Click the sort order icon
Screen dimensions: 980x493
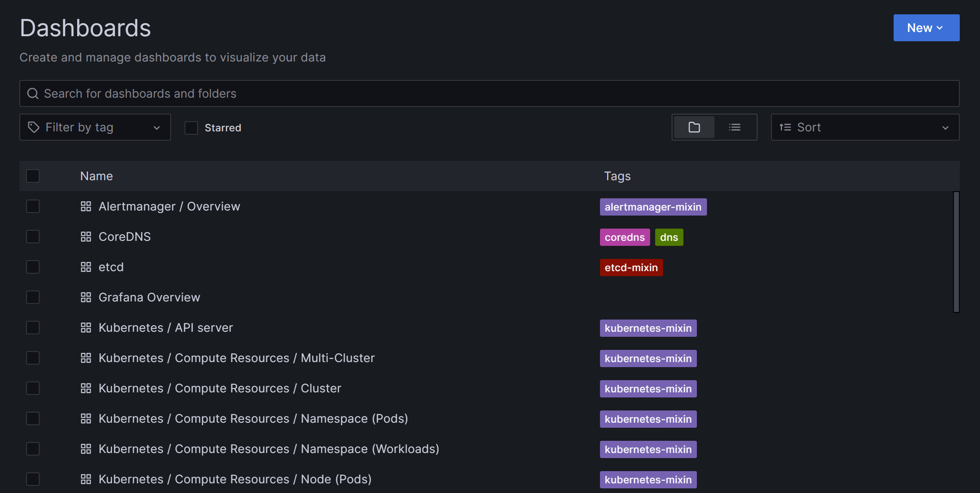pyautogui.click(x=785, y=127)
